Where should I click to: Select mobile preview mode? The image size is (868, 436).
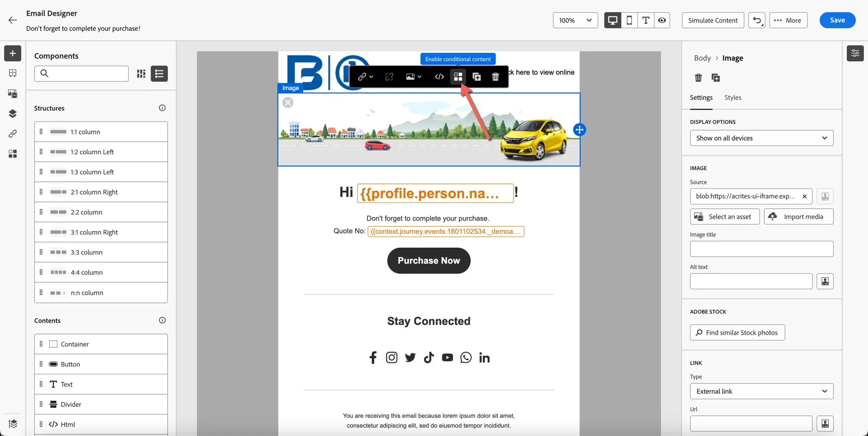point(629,20)
